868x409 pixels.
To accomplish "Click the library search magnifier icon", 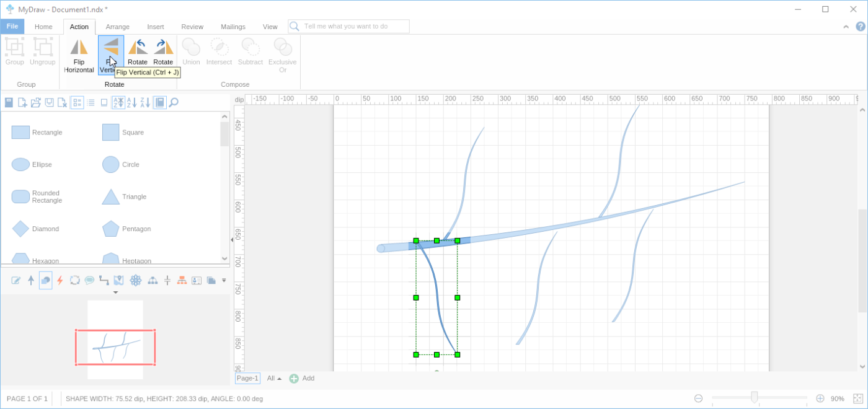I will click(174, 103).
